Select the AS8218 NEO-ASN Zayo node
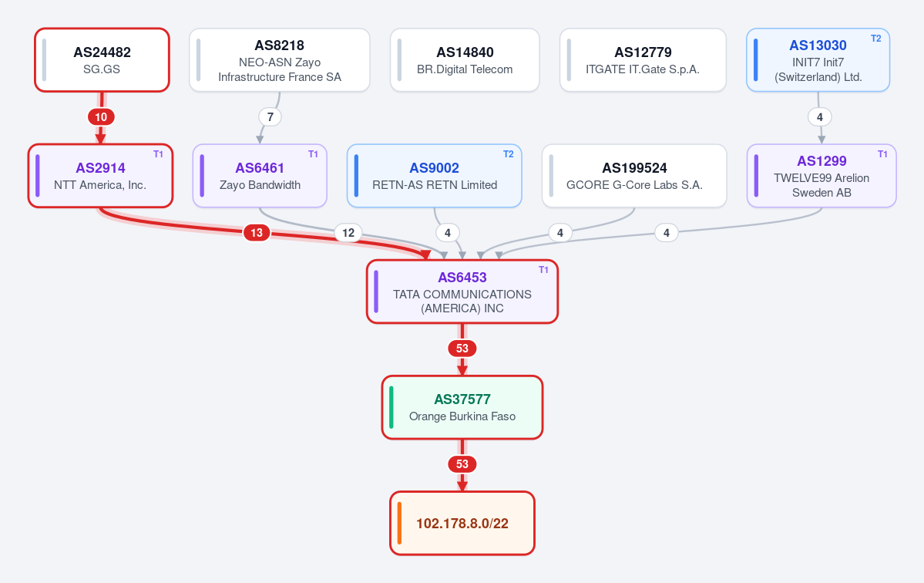This screenshot has width=924, height=583. (279, 60)
